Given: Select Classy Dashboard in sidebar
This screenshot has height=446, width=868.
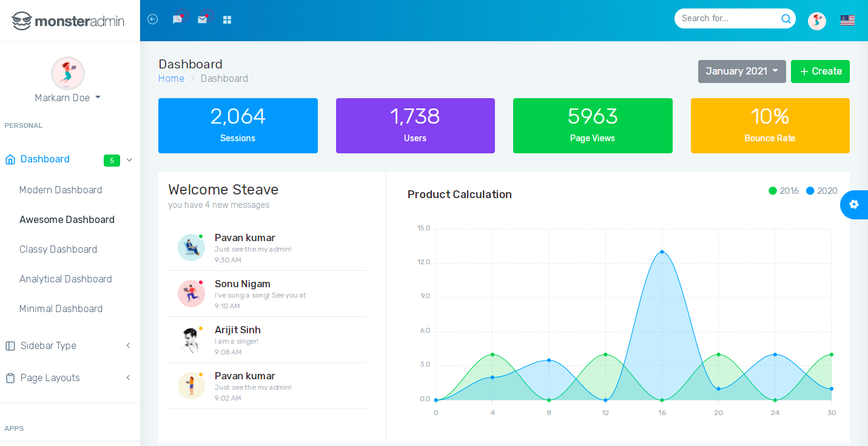Looking at the screenshot, I should coord(58,249).
